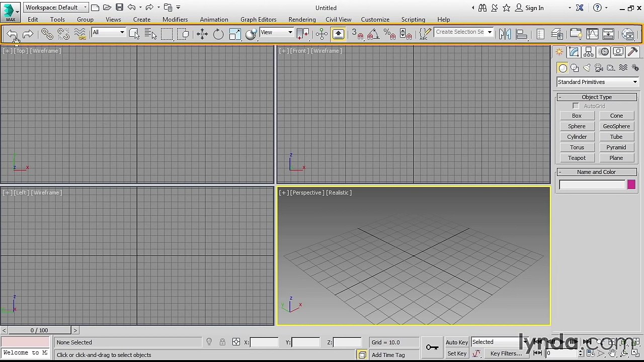The height and width of the screenshot is (362, 644).
Task: Click the Sphere primitive button
Action: point(577,126)
